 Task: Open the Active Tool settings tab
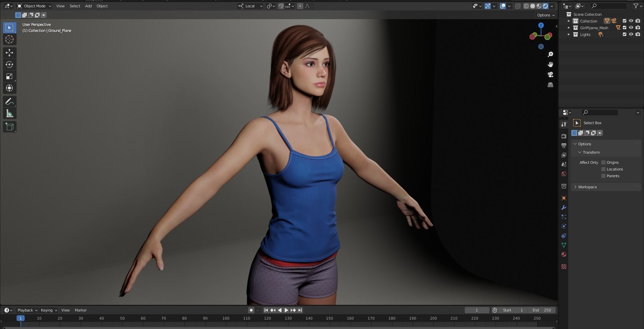coord(564,124)
